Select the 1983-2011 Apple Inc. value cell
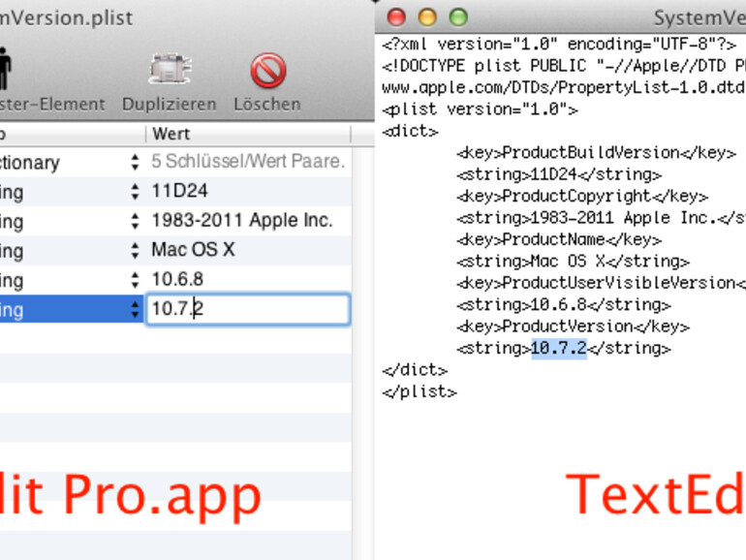Image resolution: width=746 pixels, height=560 pixels. pos(248,221)
